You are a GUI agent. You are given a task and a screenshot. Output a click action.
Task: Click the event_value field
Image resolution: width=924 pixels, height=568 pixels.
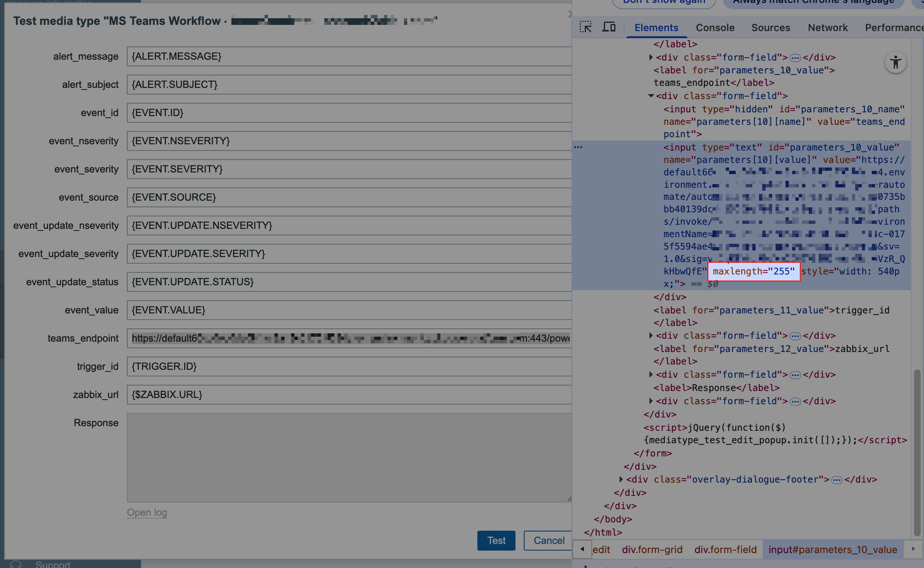tap(349, 310)
